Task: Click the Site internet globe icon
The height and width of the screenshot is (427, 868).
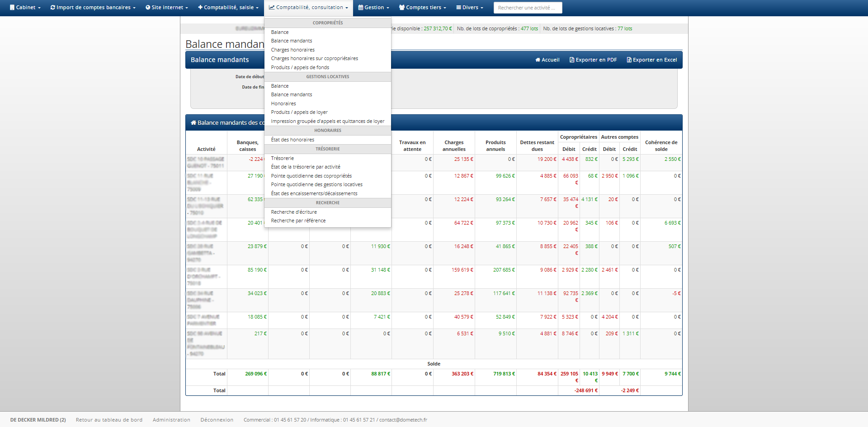Action: pos(148,8)
